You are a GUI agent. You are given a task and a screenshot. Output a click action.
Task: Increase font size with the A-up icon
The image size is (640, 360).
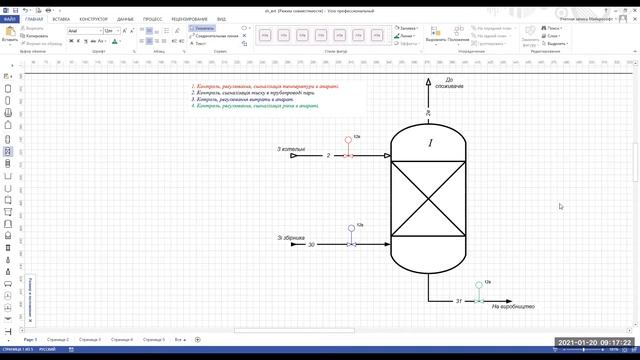(125, 31)
